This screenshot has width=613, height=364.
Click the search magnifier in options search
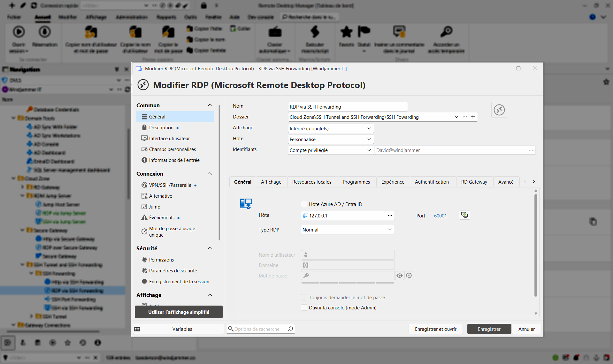(x=290, y=329)
